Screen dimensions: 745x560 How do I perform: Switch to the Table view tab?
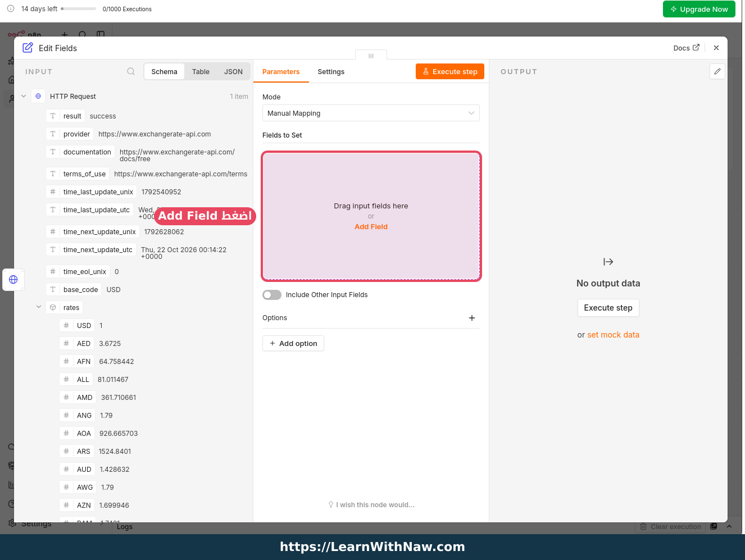[201, 71]
